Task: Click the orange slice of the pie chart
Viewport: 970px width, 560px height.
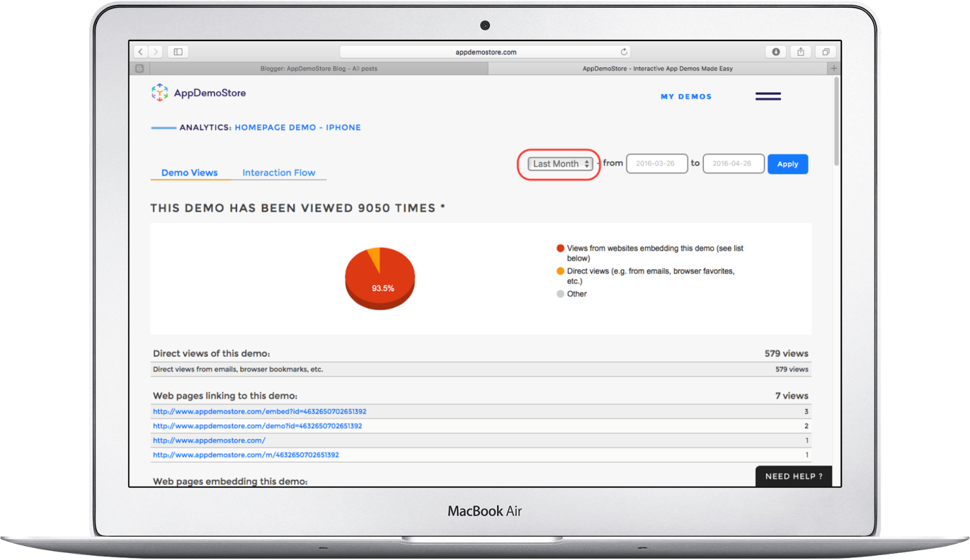Action: pyautogui.click(x=375, y=258)
